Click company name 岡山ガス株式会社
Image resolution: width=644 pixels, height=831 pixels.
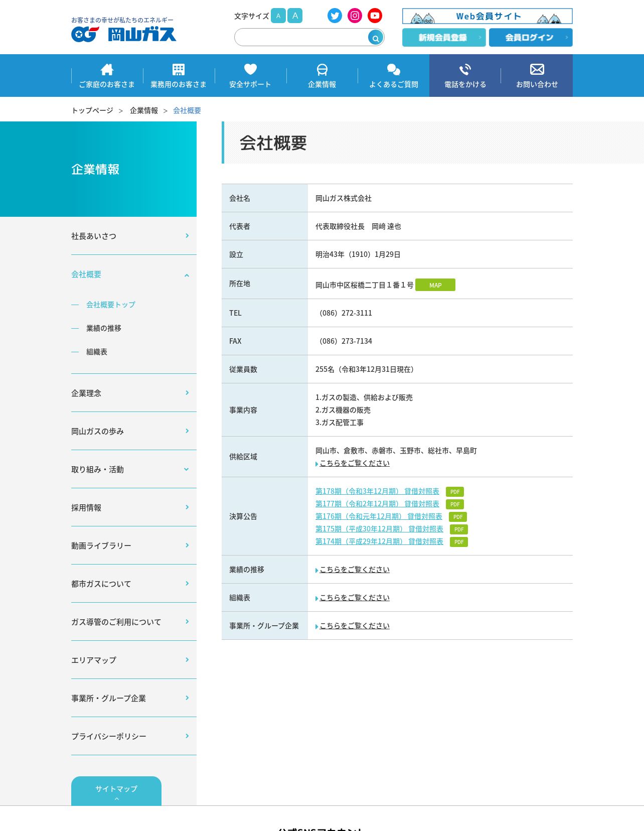point(344,199)
